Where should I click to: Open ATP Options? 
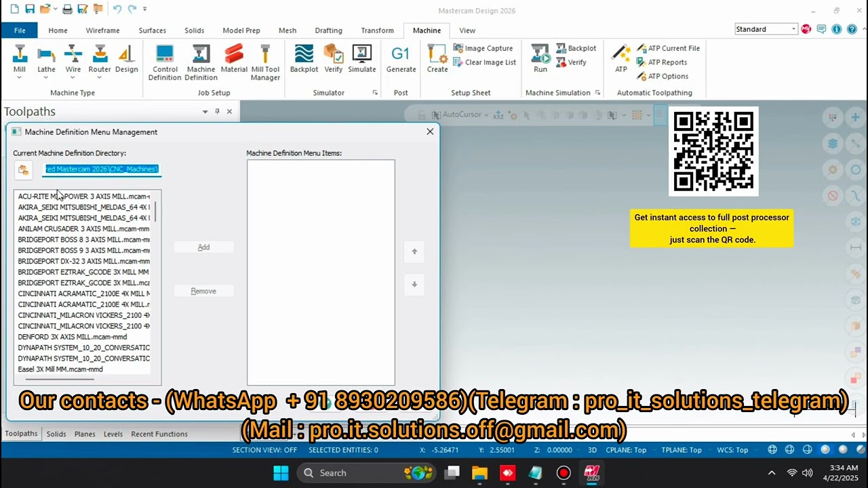(663, 76)
